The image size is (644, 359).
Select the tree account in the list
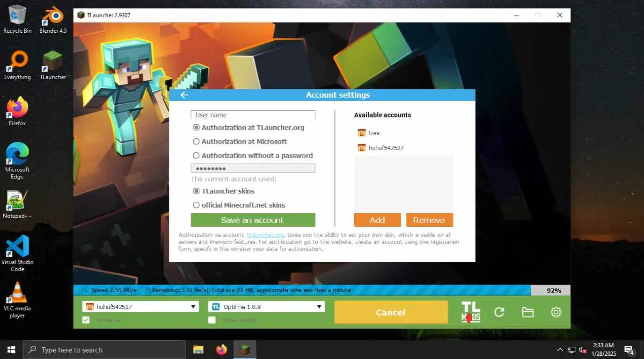point(403,133)
